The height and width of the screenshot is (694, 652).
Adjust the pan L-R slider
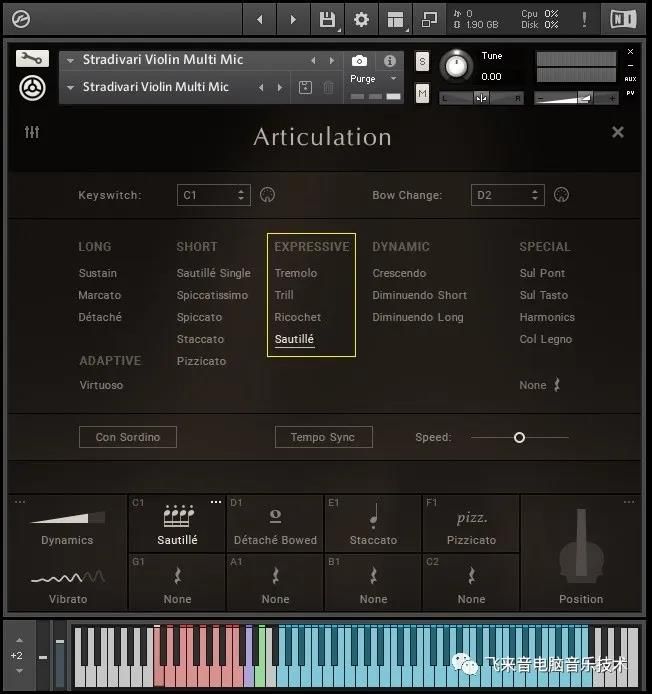481,98
